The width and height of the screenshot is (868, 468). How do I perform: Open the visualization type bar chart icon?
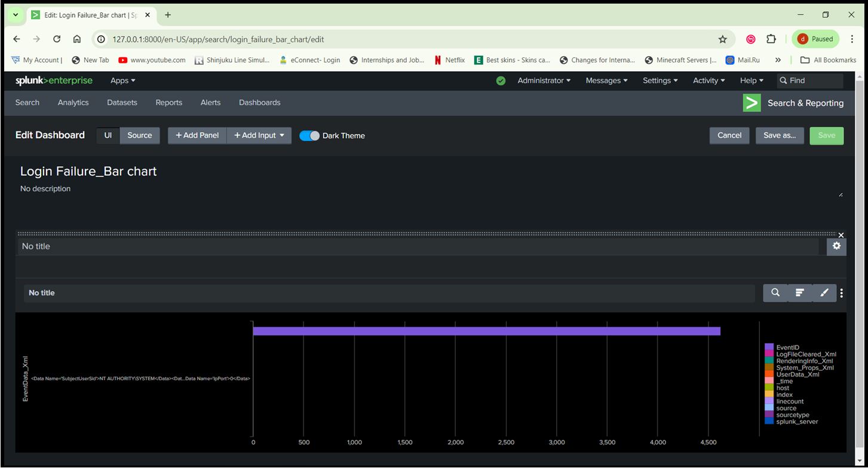point(800,293)
